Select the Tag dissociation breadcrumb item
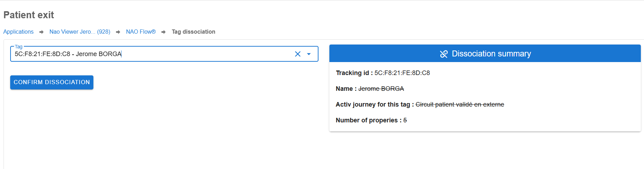 (x=193, y=32)
